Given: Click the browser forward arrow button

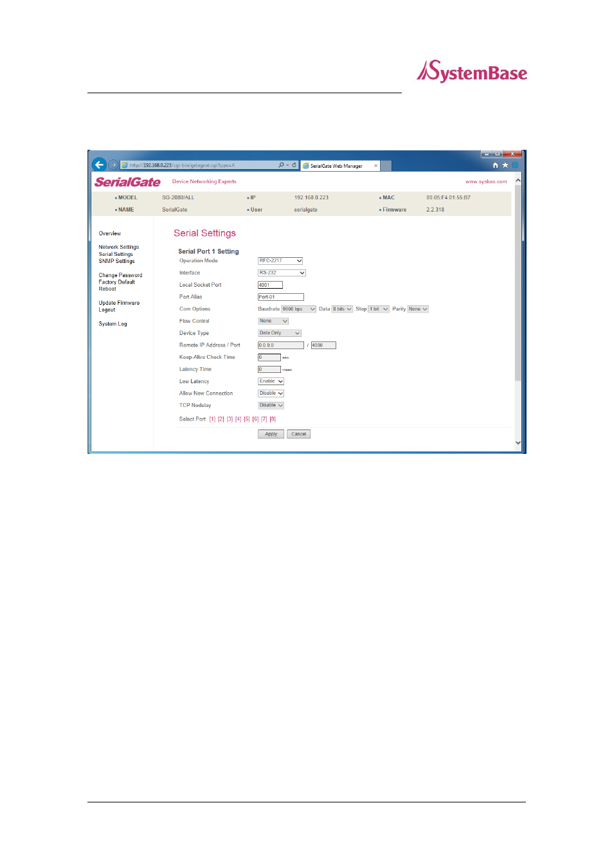Looking at the screenshot, I should pos(113,165).
